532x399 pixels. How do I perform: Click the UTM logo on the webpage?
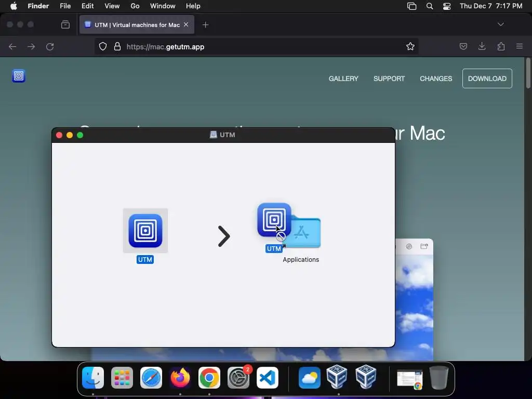[x=19, y=76]
